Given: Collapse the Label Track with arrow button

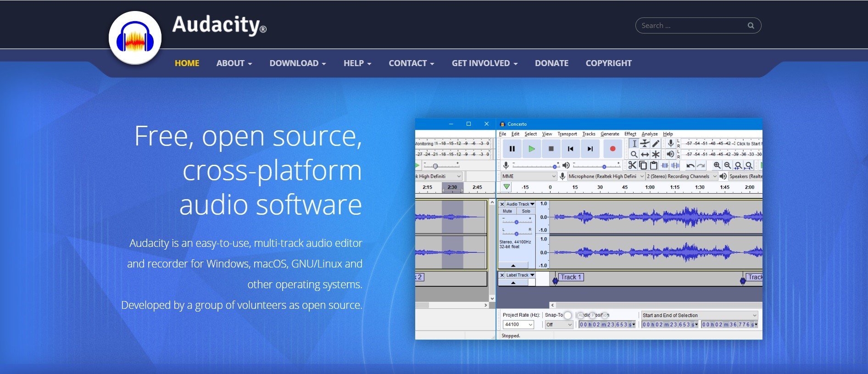Looking at the screenshot, I should (513, 283).
